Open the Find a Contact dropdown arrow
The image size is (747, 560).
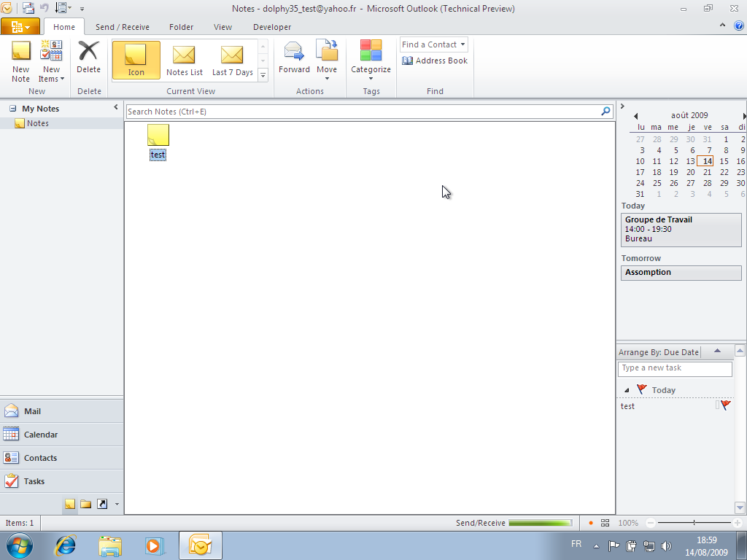(462, 44)
